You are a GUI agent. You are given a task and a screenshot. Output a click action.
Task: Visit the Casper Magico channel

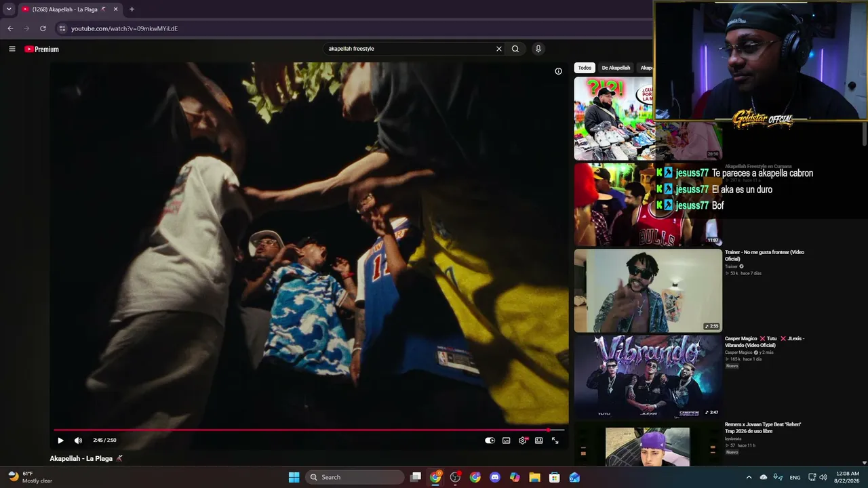[738, 352]
